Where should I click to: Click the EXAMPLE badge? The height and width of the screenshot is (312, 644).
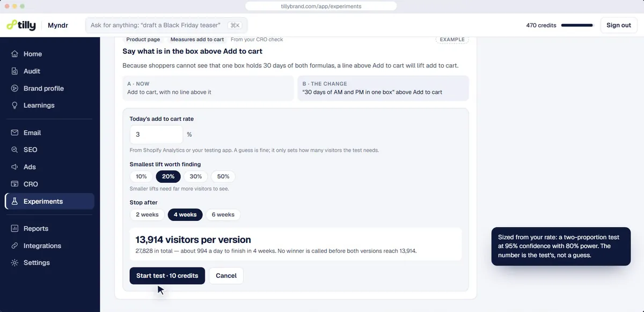(452, 40)
